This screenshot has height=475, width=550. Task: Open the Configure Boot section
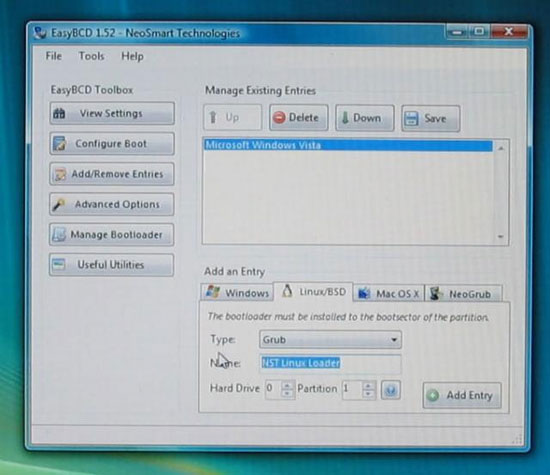point(112,144)
